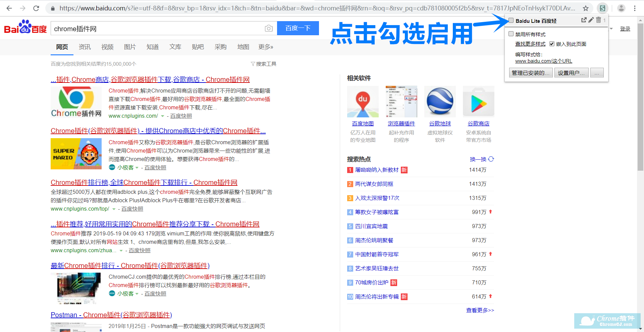644x332 pixels.
Task: Enable the Baidu Lite 百度轻 style checkbox
Action: pyautogui.click(x=511, y=20)
